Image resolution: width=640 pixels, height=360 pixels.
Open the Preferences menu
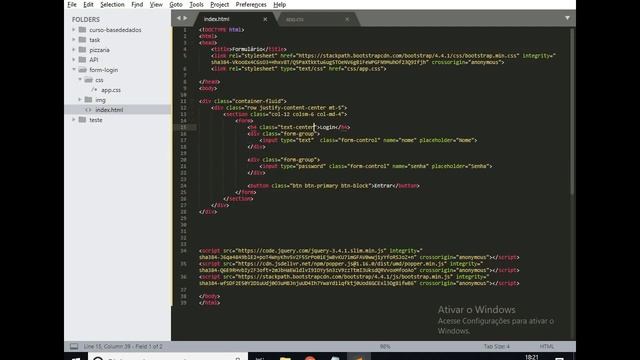[x=251, y=4]
